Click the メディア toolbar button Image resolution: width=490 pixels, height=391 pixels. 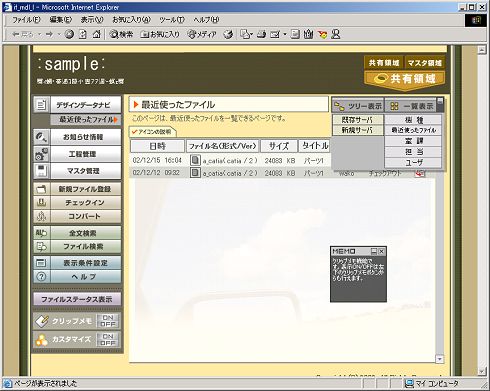click(x=202, y=34)
